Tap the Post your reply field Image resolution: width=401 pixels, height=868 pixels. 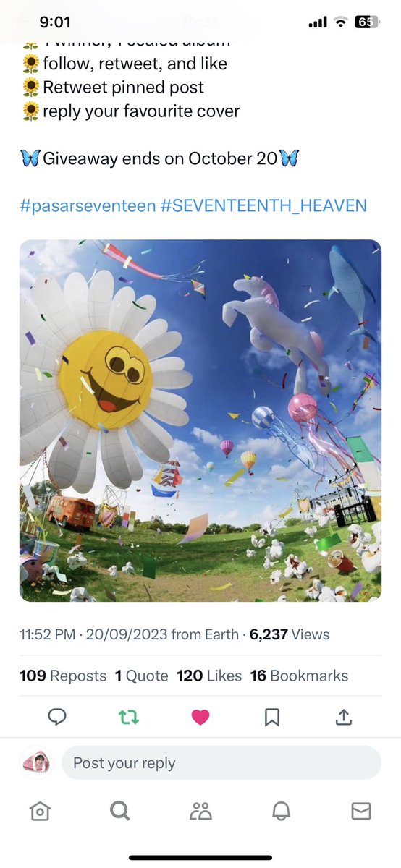[x=221, y=763]
